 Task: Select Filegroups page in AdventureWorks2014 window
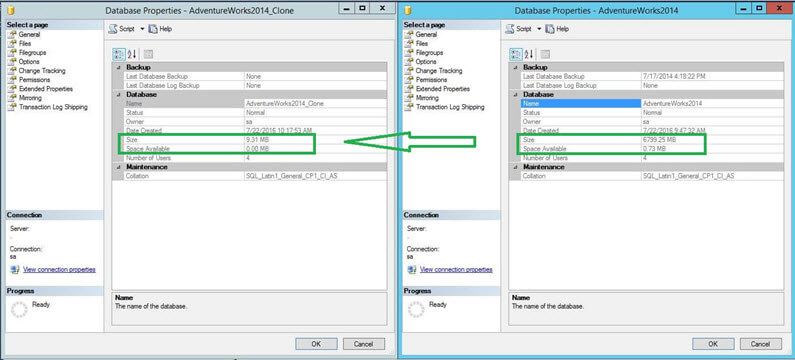point(429,53)
